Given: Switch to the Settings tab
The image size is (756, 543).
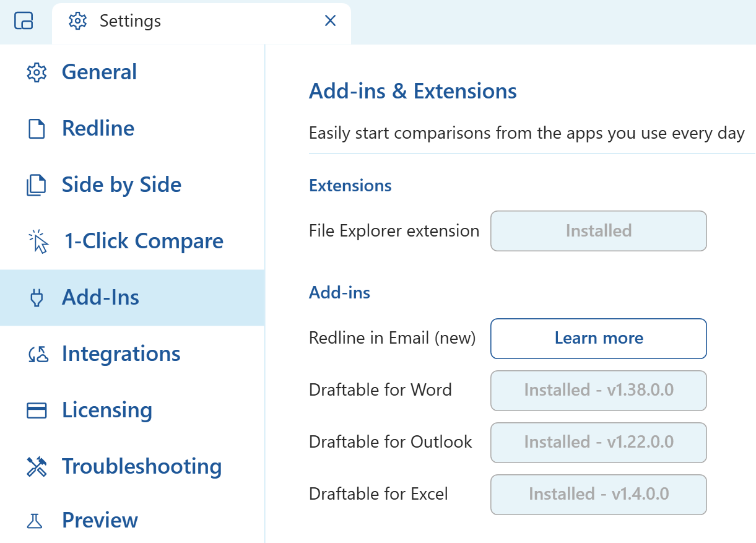Looking at the screenshot, I should (x=130, y=21).
